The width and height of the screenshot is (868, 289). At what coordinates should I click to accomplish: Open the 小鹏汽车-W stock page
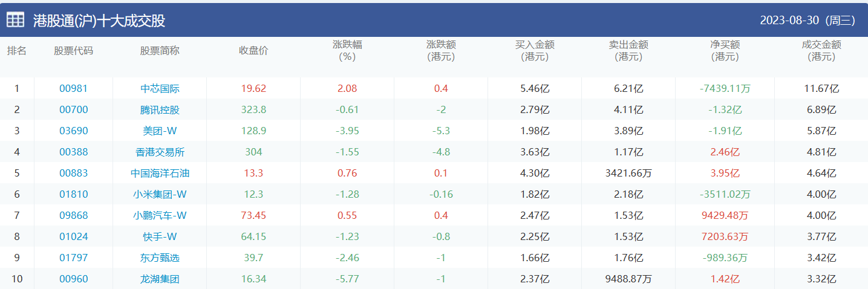point(160,215)
